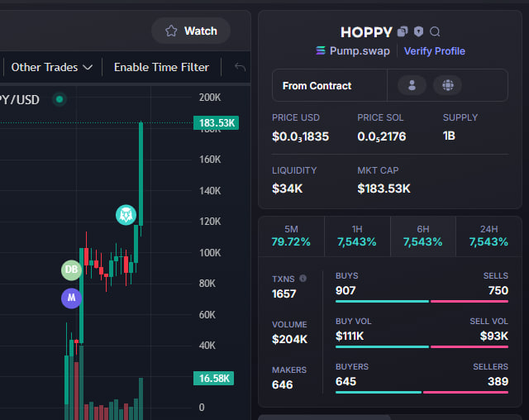Click the SELLS count 750
Screen dimensions: 529x420
coord(498,290)
